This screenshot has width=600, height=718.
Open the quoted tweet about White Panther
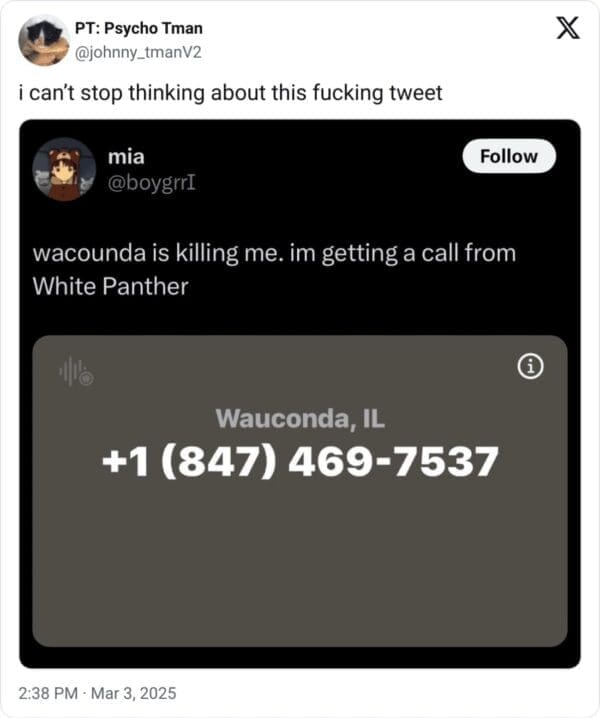300,394
